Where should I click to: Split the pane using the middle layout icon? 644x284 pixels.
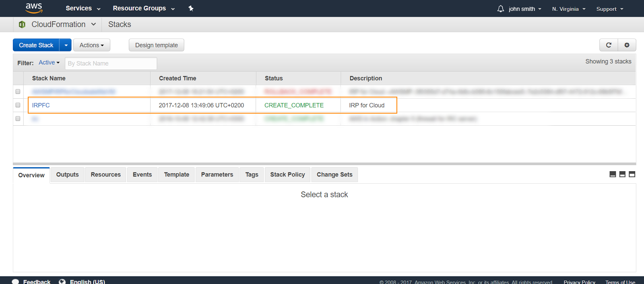622,174
